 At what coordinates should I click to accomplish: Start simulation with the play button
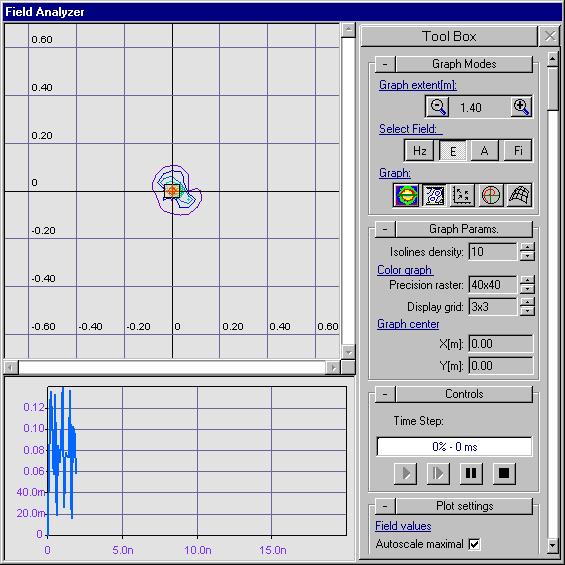tap(405, 473)
